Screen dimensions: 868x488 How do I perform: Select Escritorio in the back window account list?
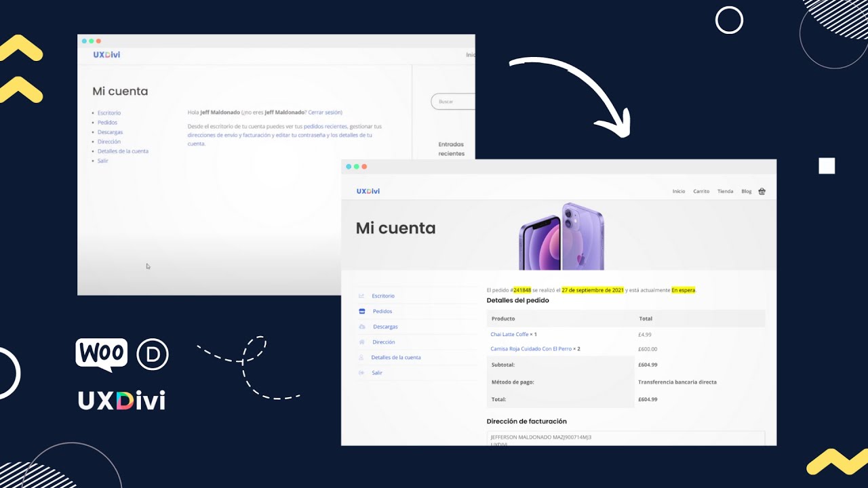[x=108, y=113]
